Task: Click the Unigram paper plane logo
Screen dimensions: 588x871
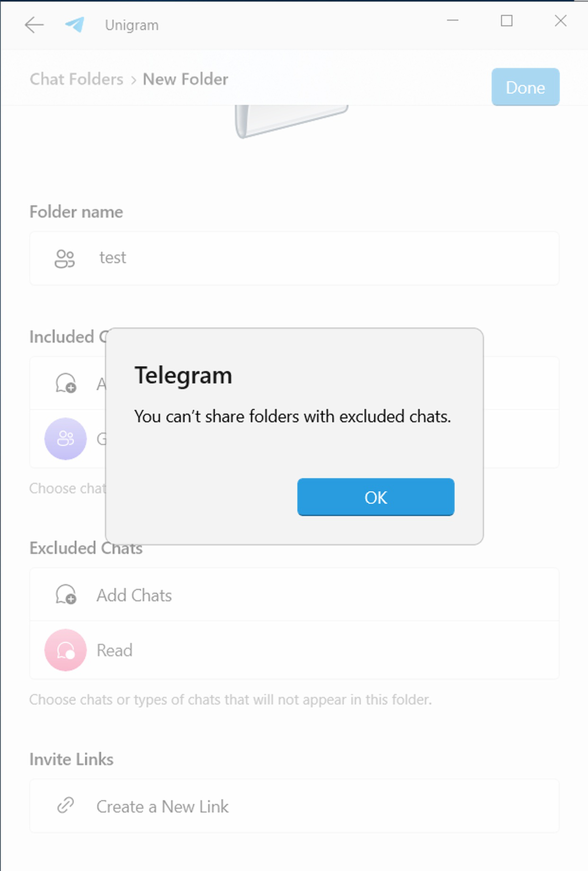Action: pyautogui.click(x=75, y=24)
